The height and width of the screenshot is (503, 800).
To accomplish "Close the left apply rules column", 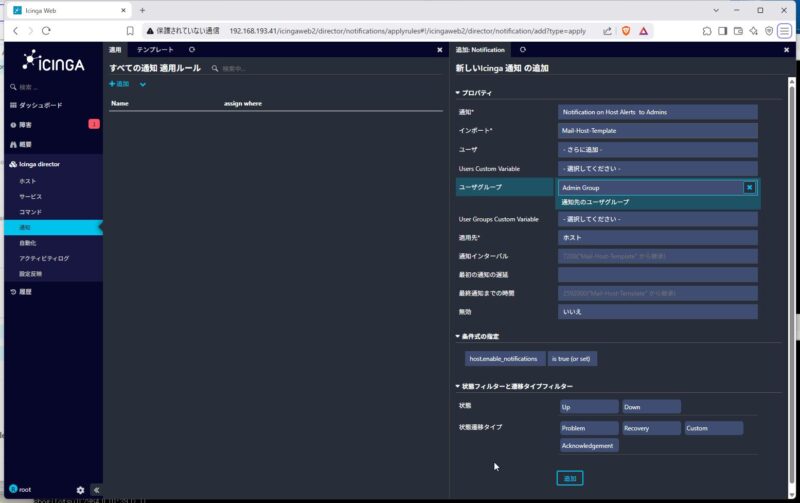I will [x=440, y=49].
